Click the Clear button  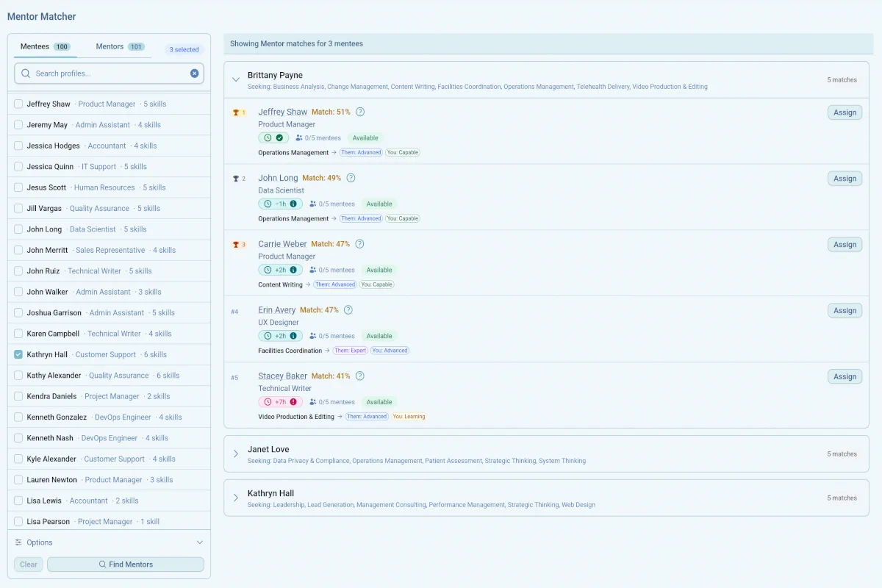click(x=29, y=564)
